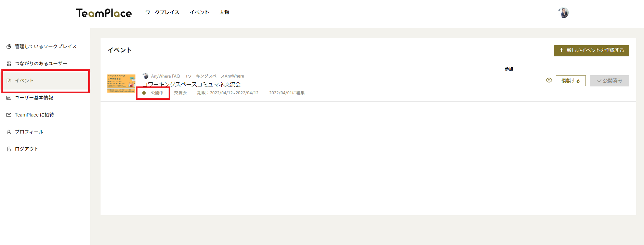Open TeamPlace に招待 in sidebar
Screen dimensions: 644x245
click(45, 115)
